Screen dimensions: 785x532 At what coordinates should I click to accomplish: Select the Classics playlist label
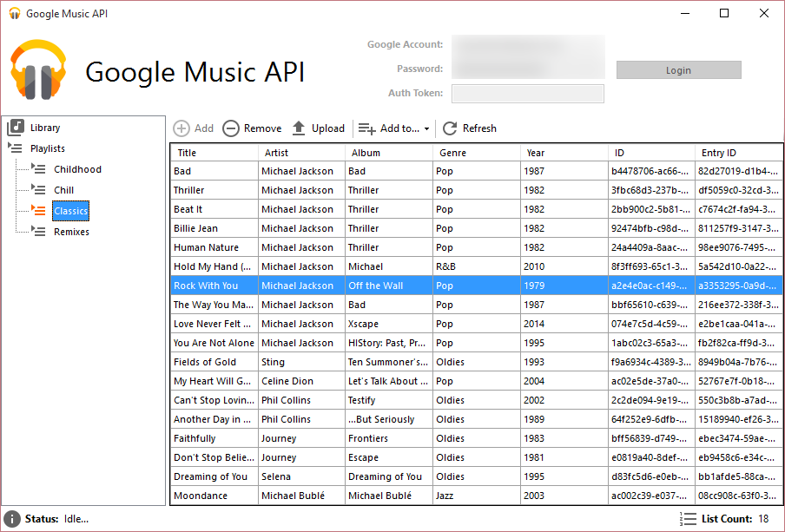[x=70, y=211]
